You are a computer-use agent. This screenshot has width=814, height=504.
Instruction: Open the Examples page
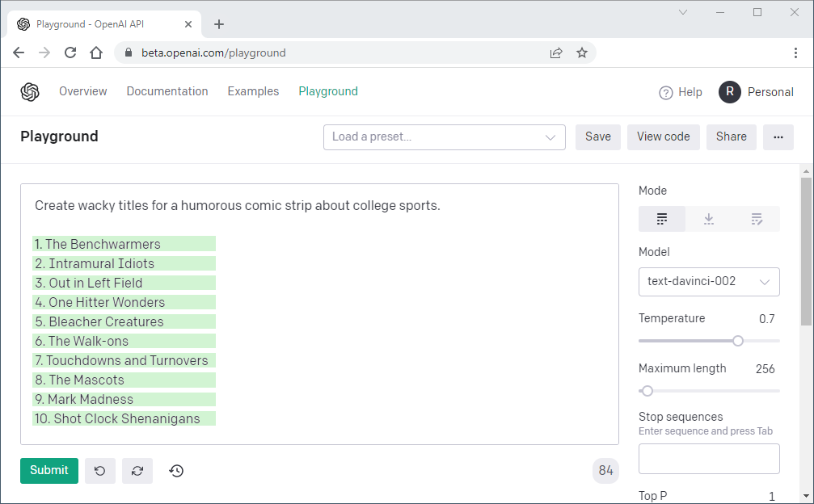coord(253,91)
